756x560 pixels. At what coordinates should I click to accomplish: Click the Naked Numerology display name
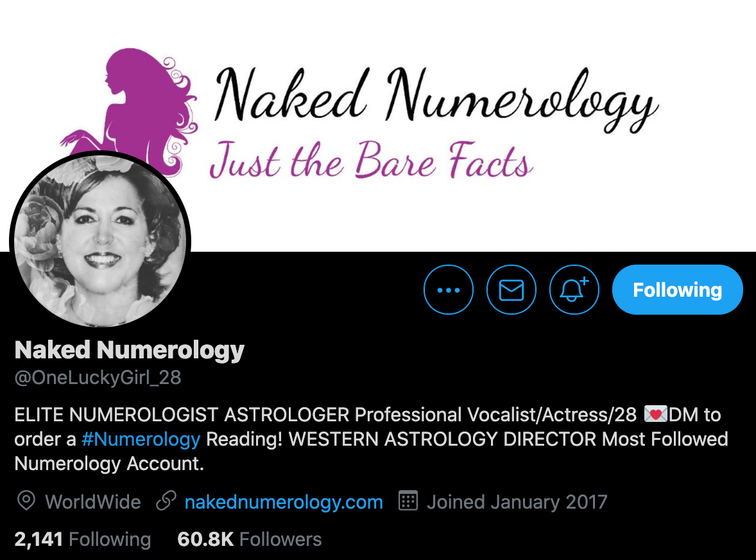coord(129,350)
